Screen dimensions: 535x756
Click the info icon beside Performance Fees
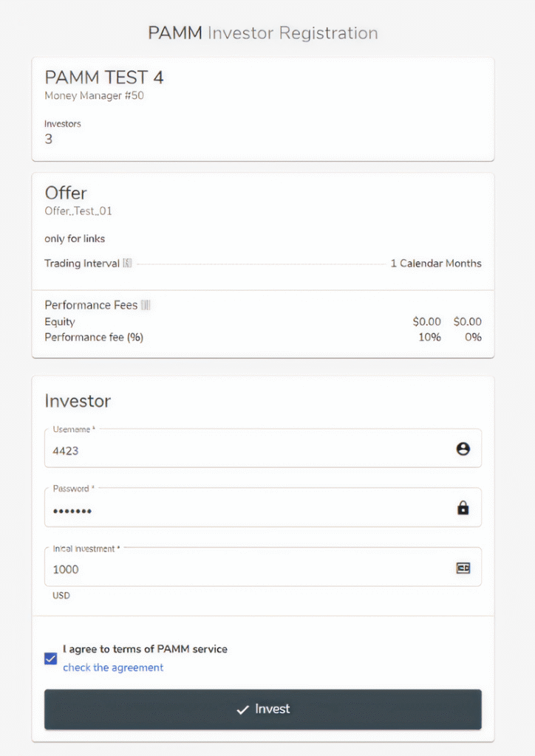(x=146, y=305)
